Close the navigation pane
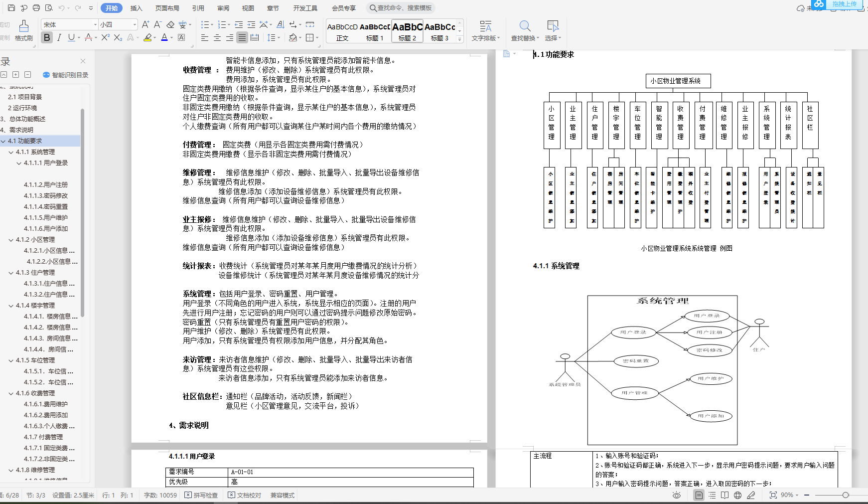This screenshot has width=868, height=504. coord(83,61)
